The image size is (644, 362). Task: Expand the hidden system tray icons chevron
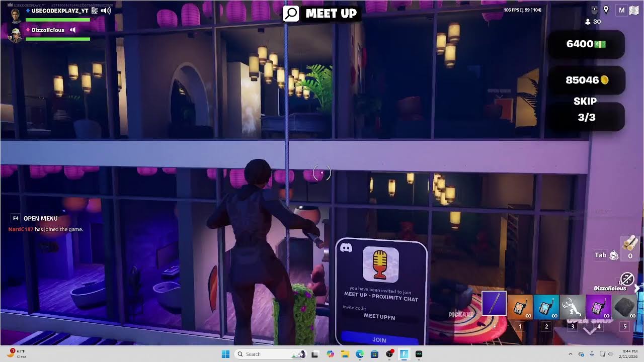click(x=570, y=354)
